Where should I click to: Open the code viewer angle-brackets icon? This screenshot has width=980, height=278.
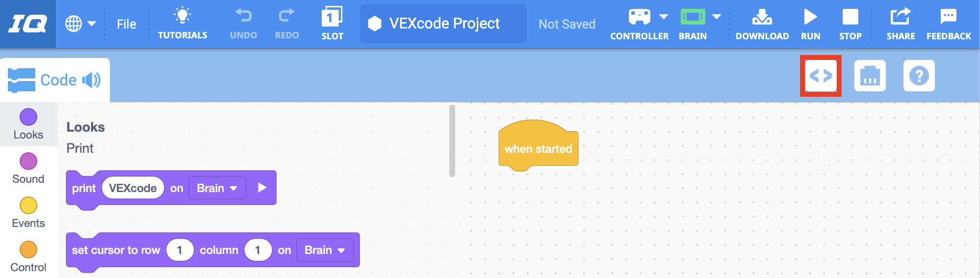[x=821, y=76]
